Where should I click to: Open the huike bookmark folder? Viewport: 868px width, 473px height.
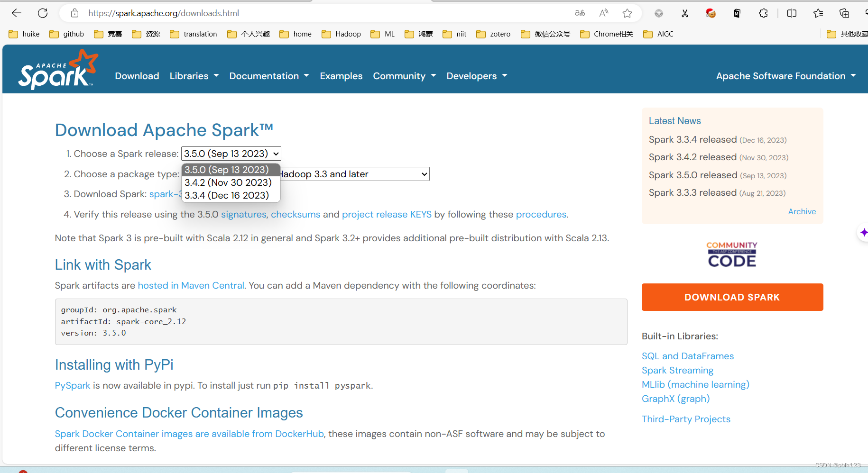24,34
